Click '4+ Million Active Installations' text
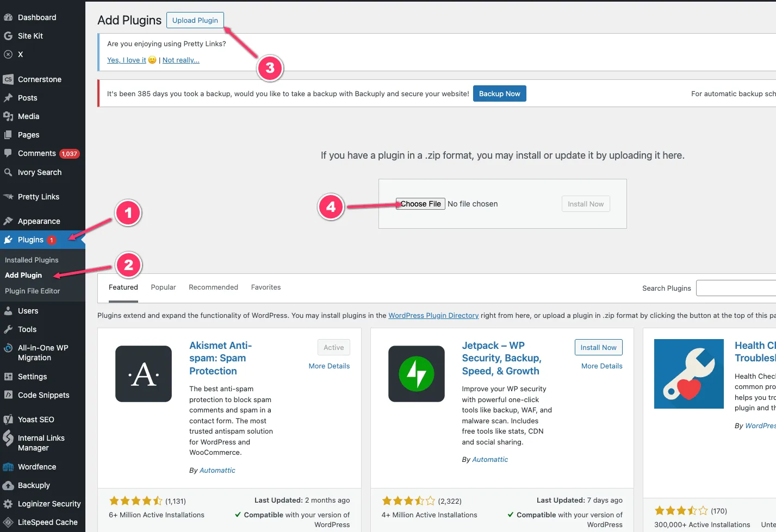776x532 pixels. (x=429, y=515)
